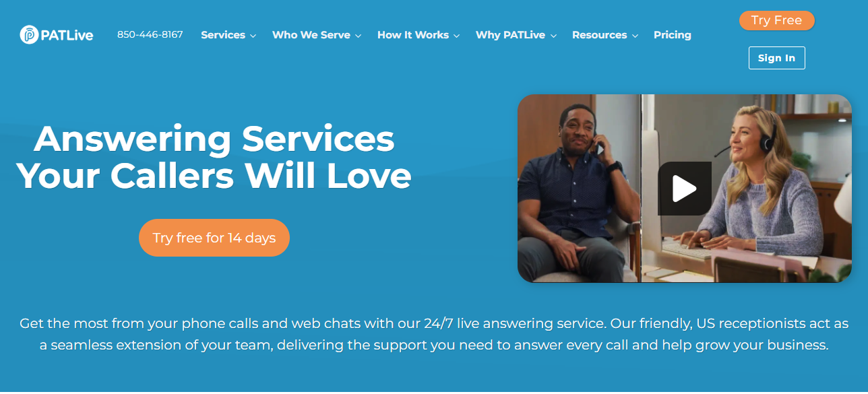The width and height of the screenshot is (868, 394).
Task: Open the How It Works menu
Action: click(x=413, y=35)
